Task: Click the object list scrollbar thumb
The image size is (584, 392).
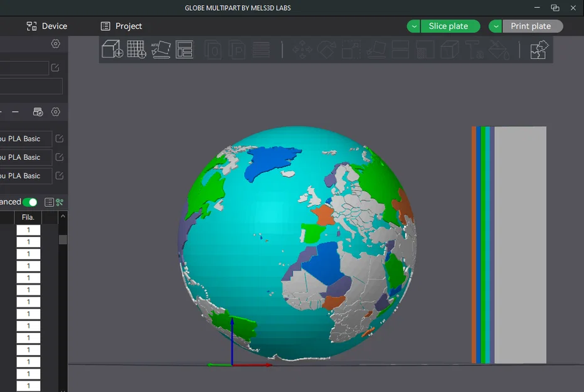Action: point(63,240)
